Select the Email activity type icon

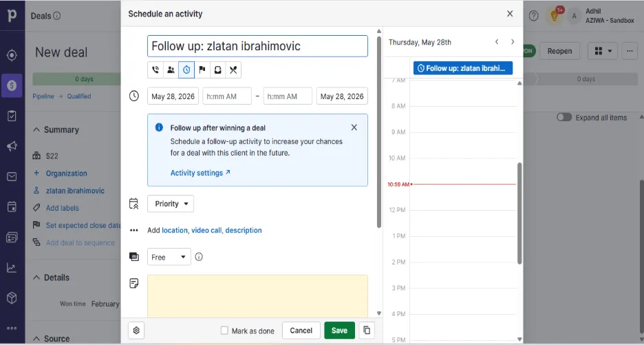click(217, 70)
